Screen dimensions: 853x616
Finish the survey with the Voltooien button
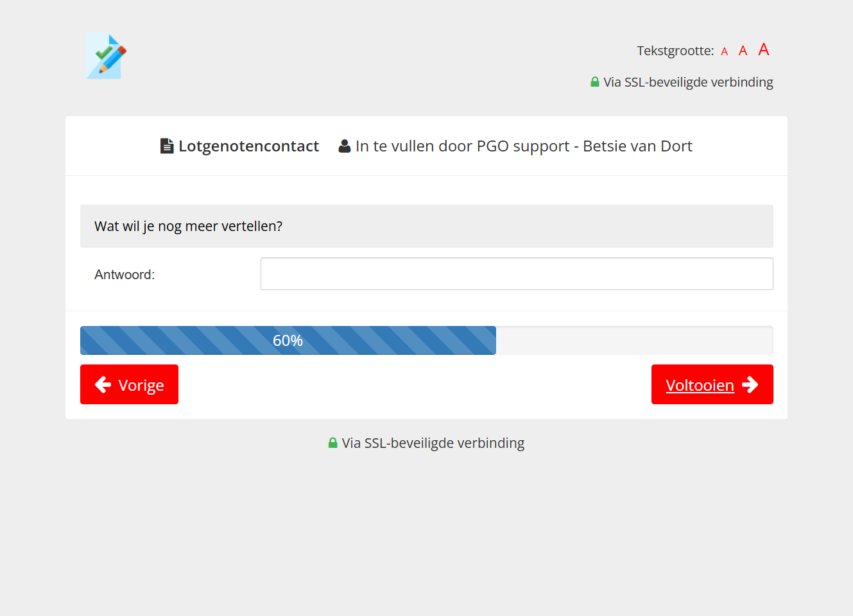pos(712,384)
